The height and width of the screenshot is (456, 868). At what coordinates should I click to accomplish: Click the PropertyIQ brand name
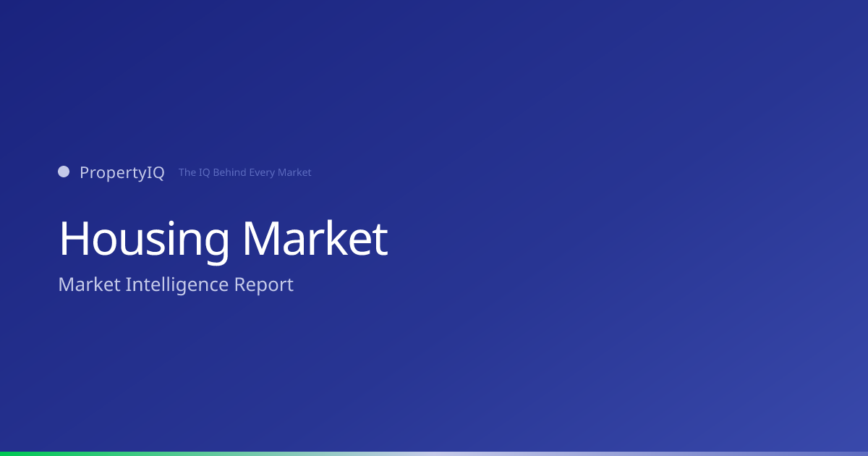tap(122, 173)
